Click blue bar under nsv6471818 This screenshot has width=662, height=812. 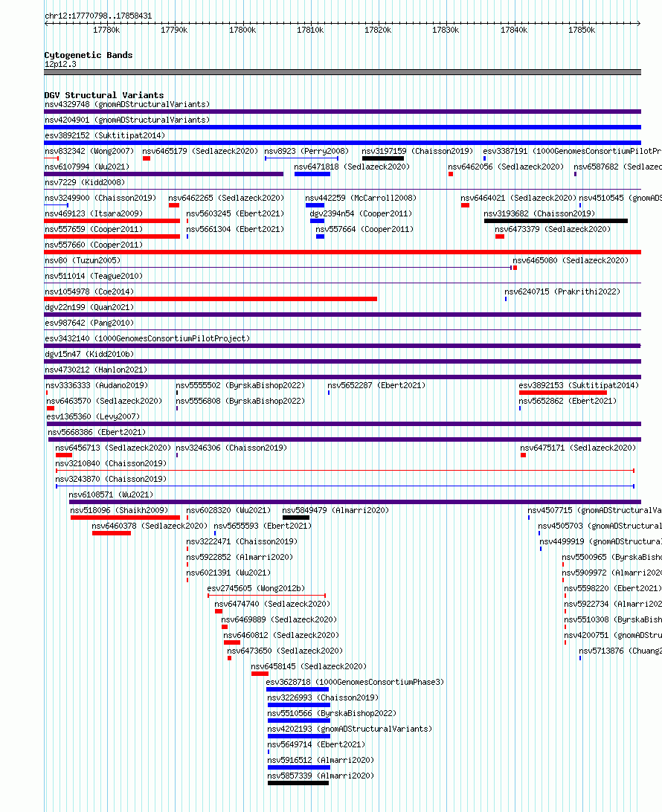coord(312,174)
